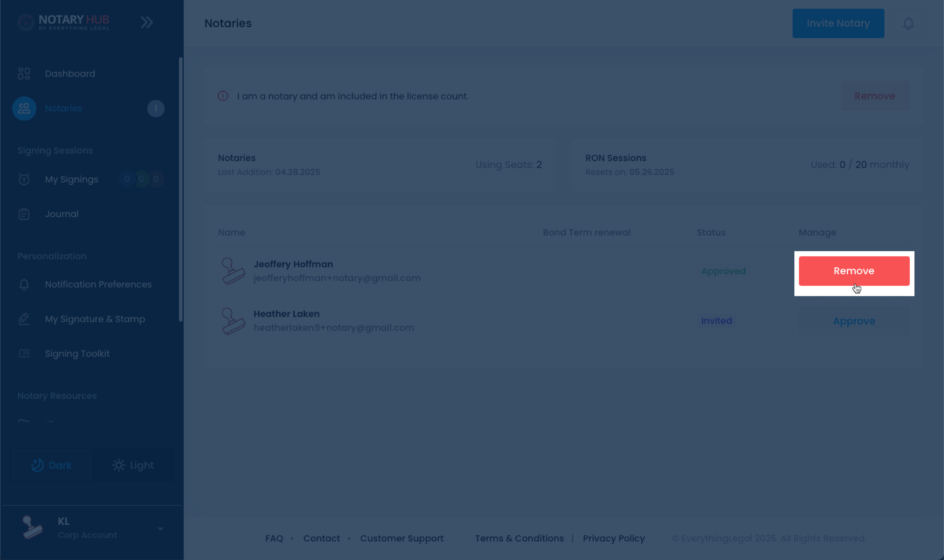
Task: Open Notaries menu item
Action: coord(63,108)
